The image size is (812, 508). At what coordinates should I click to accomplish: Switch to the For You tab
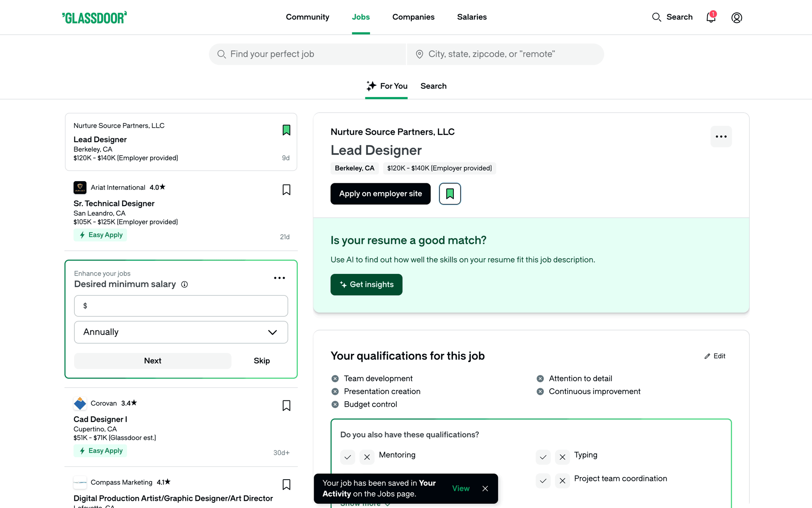387,86
